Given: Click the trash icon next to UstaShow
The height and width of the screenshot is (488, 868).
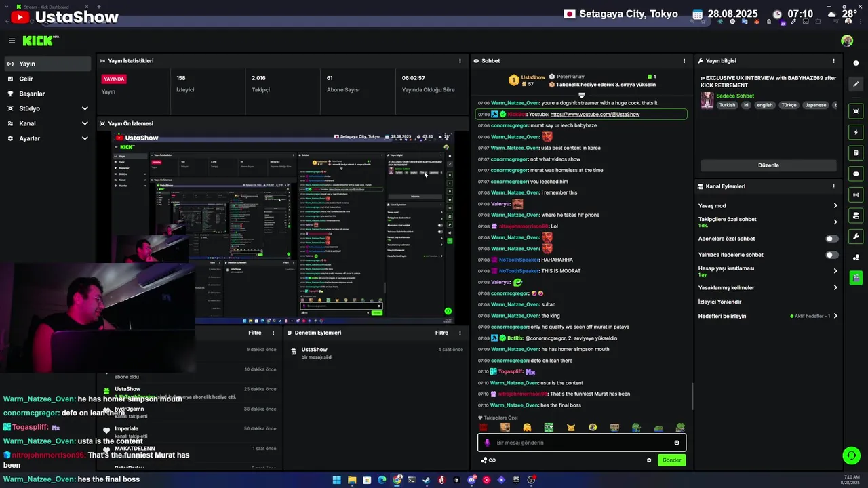Looking at the screenshot, I should coord(294,352).
